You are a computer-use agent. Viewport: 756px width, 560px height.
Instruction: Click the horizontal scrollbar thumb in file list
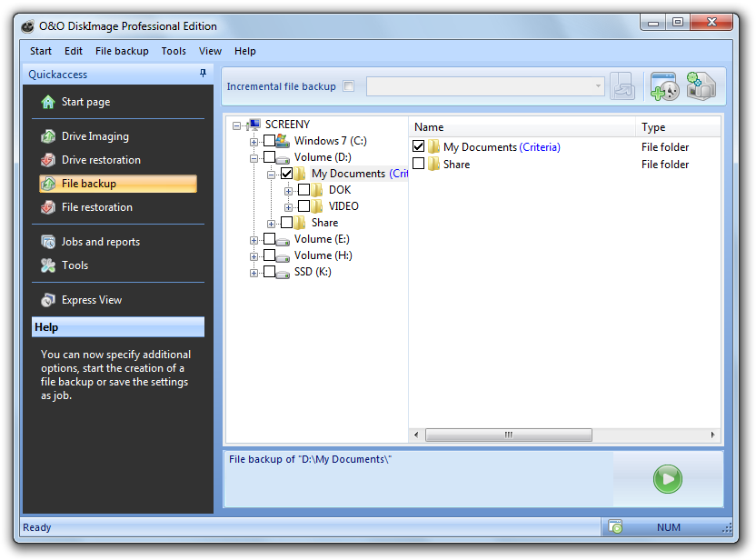[509, 435]
